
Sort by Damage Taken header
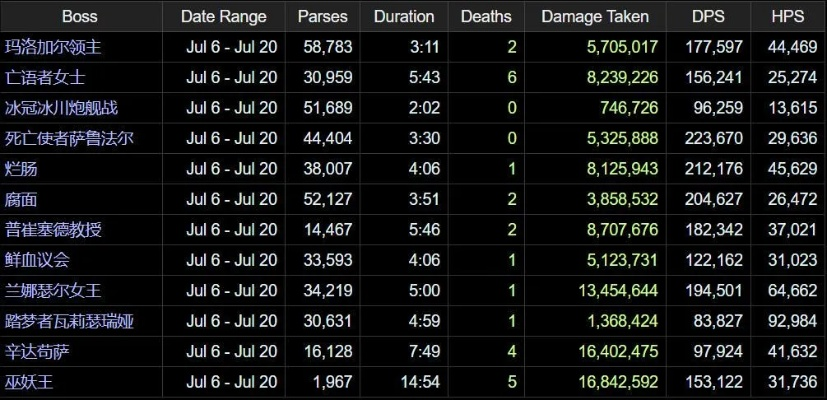tap(594, 16)
